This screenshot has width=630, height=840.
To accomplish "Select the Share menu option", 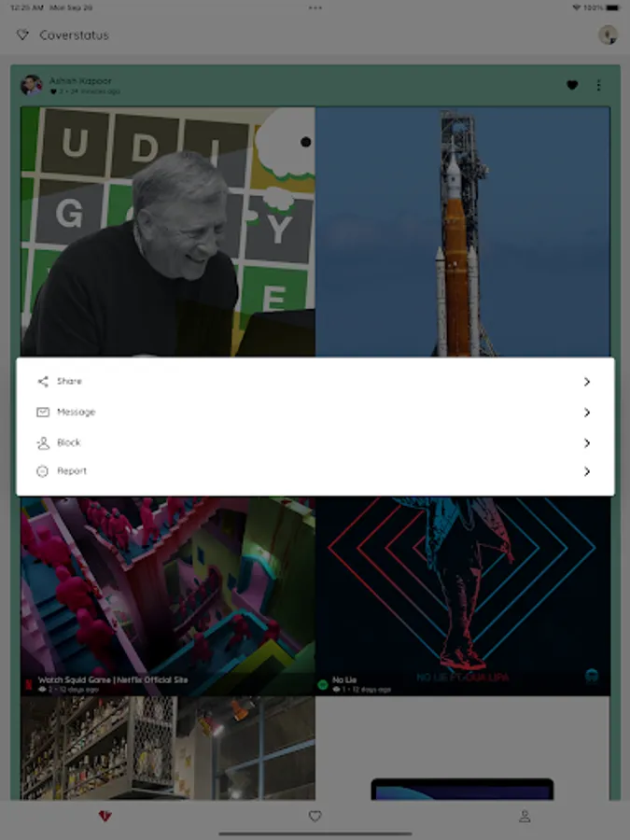I will click(315, 382).
